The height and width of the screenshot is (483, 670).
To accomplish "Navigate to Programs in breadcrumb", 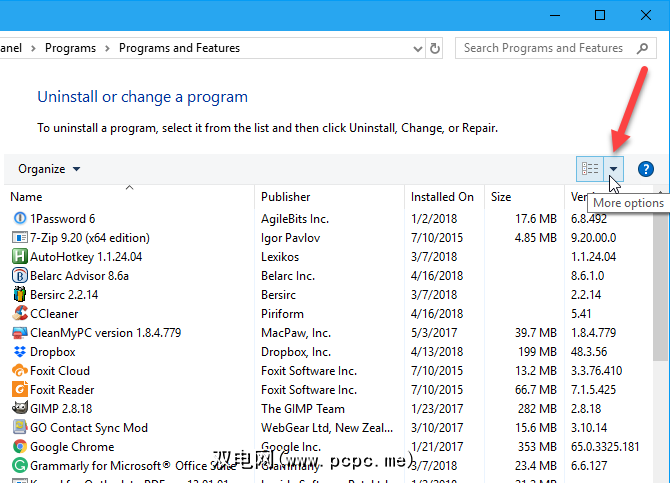I will 70,48.
